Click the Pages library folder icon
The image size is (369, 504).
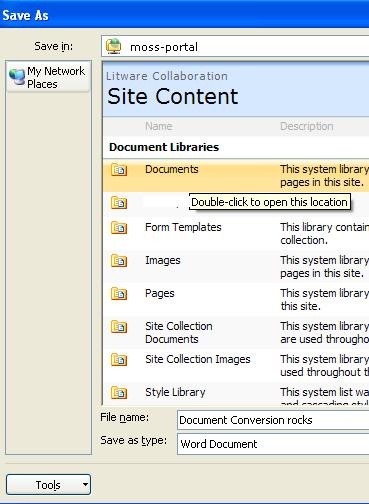[x=119, y=293]
